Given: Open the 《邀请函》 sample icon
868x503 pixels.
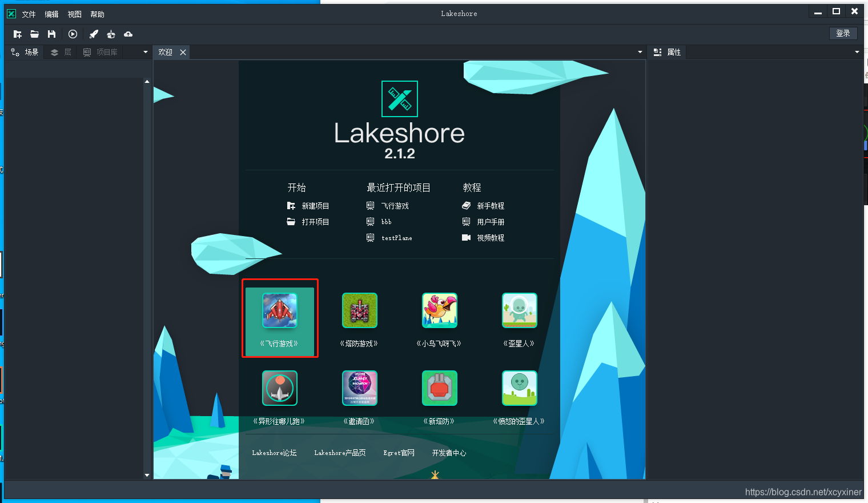Looking at the screenshot, I should tap(360, 388).
